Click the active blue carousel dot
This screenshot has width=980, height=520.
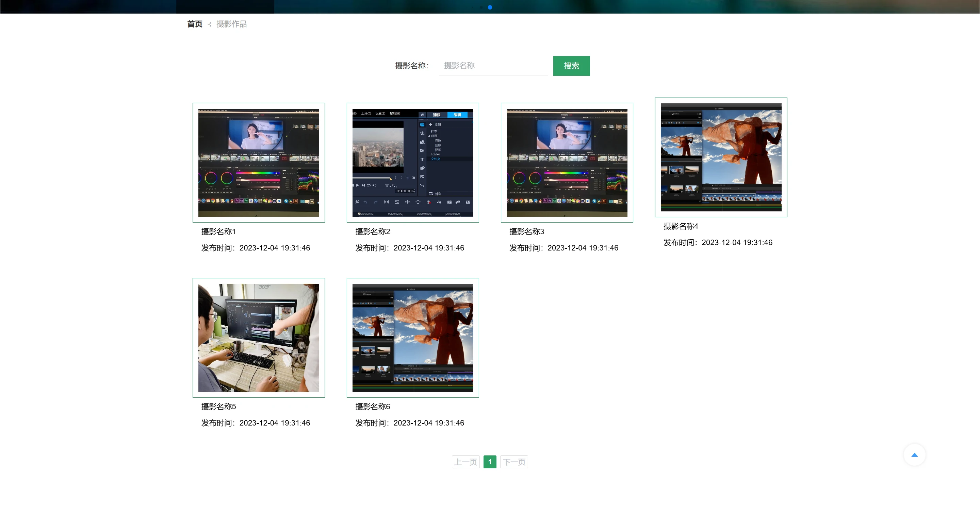pyautogui.click(x=490, y=7)
